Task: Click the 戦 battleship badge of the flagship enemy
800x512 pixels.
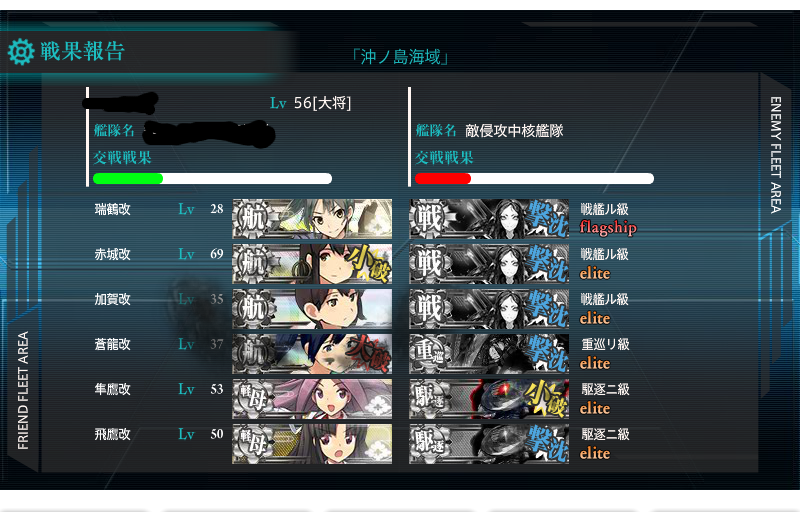Action: click(x=429, y=219)
